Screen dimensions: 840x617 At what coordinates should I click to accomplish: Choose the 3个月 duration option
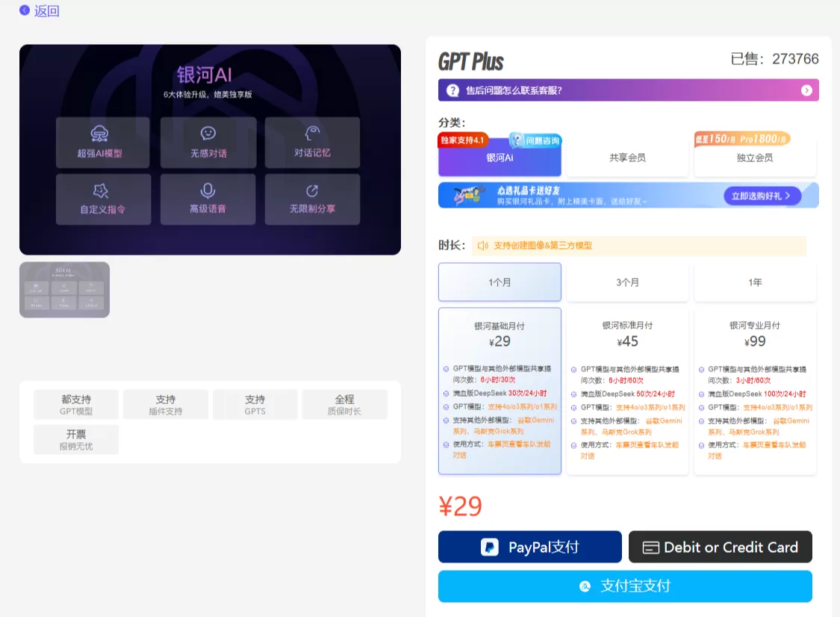tap(627, 282)
